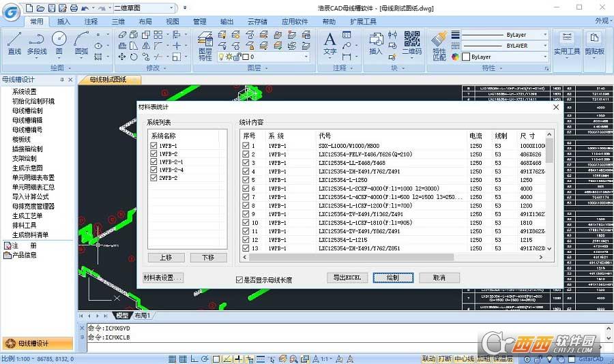
Task: Uncheck row 5 LXC125354-L-1250
Action: [246, 180]
